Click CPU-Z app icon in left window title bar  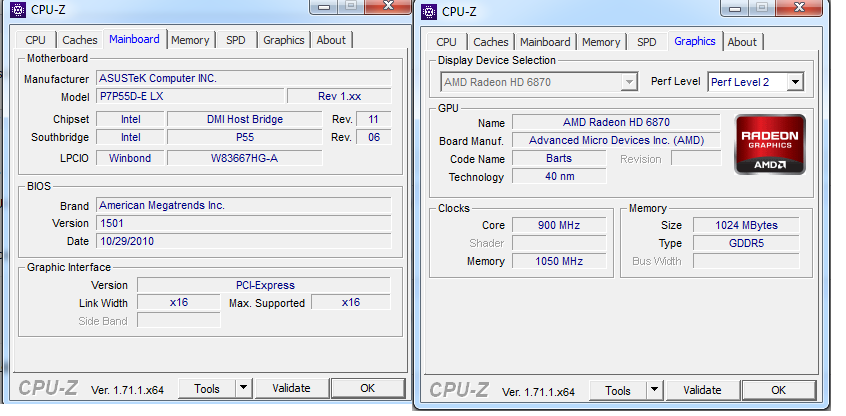point(18,9)
